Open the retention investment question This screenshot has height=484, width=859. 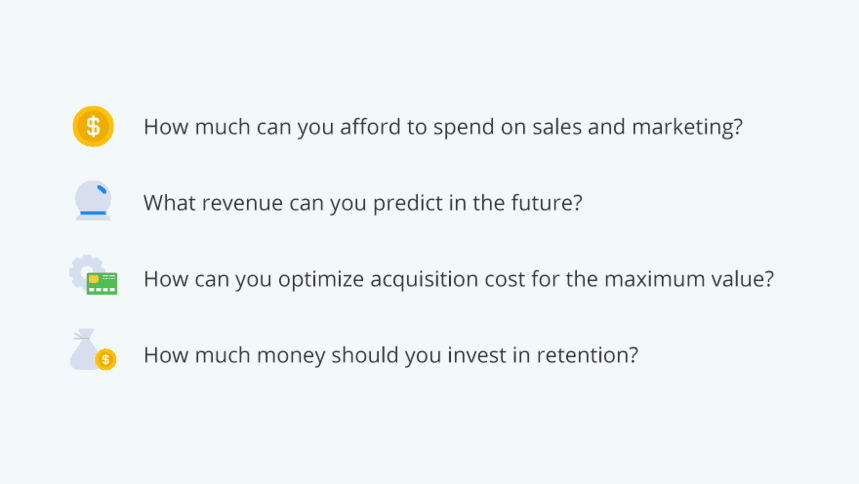point(390,355)
